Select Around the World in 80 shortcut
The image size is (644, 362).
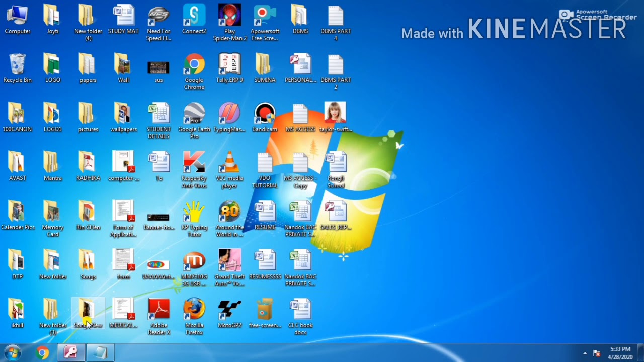[229, 219]
